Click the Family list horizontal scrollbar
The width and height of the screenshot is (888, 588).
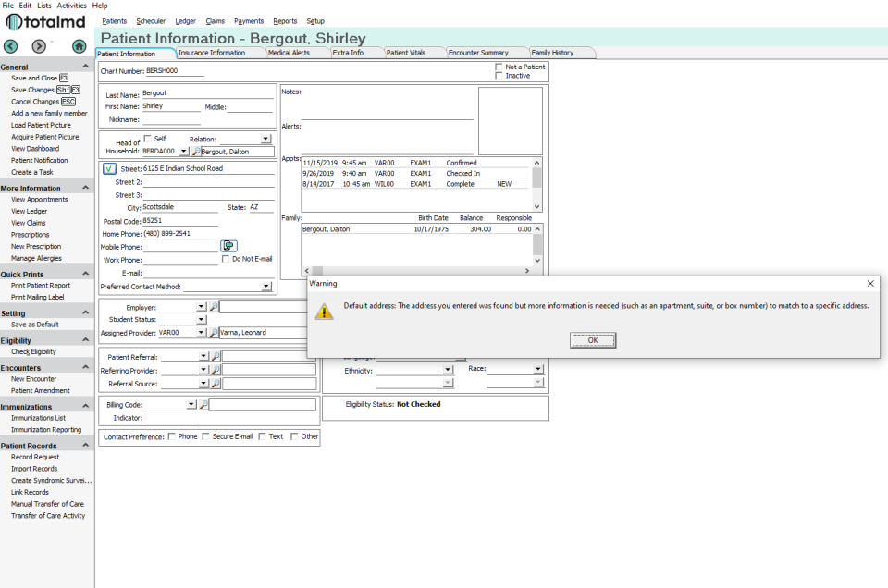point(417,271)
